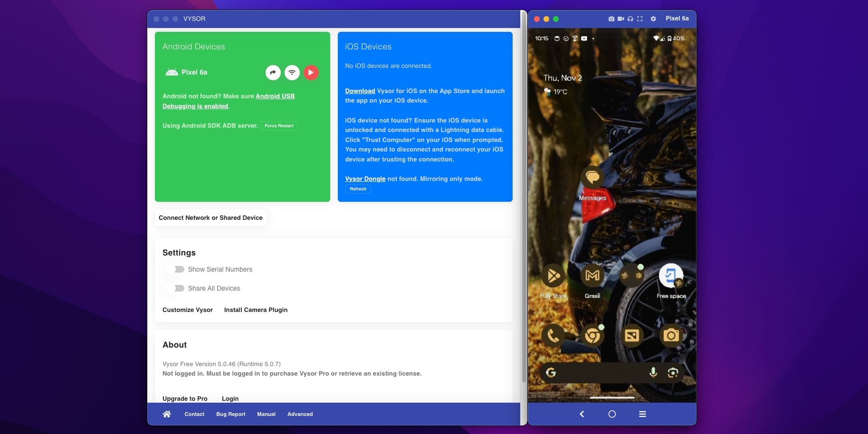
Task: Open mirror settings with the gear icon
Action: pos(653,19)
